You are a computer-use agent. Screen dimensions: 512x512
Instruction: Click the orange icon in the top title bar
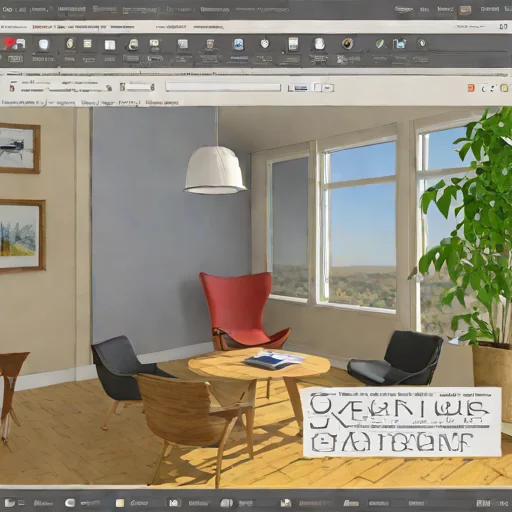coord(465,9)
